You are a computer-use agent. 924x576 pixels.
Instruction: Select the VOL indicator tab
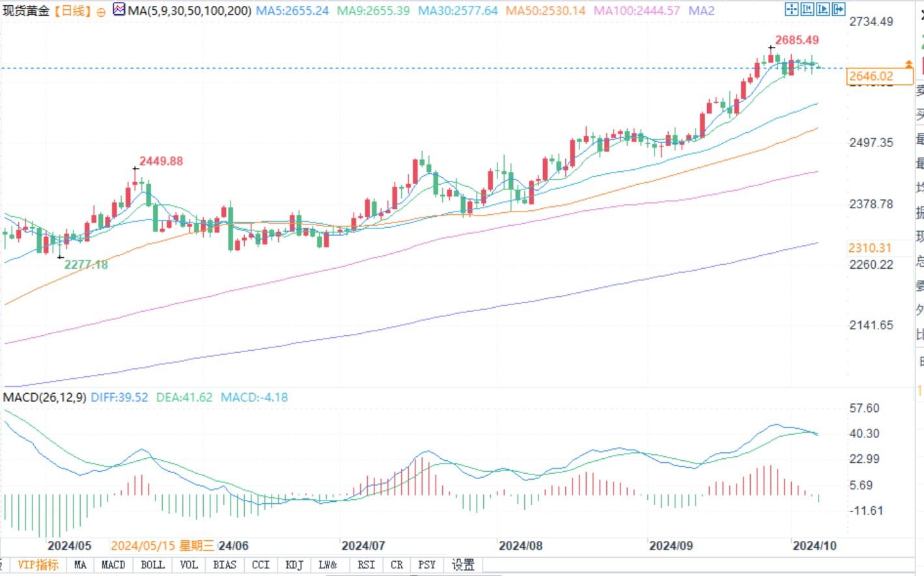(x=188, y=565)
